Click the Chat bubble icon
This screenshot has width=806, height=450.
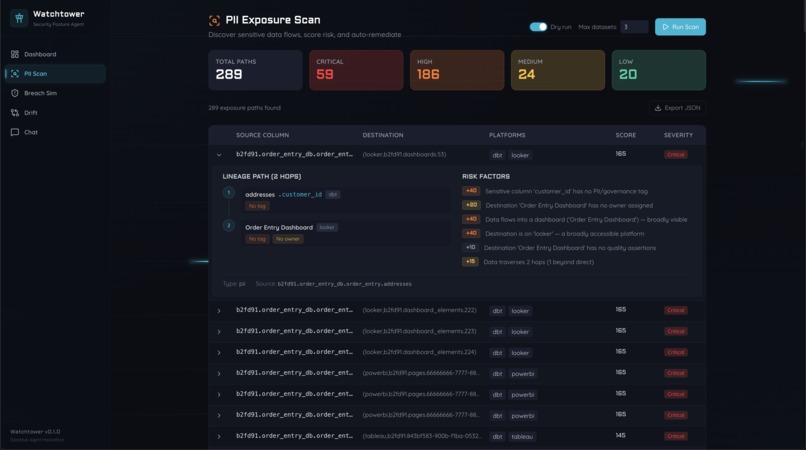click(15, 132)
